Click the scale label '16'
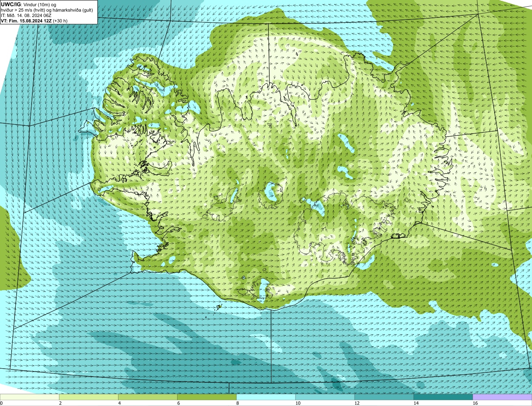532x406 pixels. (x=475, y=403)
